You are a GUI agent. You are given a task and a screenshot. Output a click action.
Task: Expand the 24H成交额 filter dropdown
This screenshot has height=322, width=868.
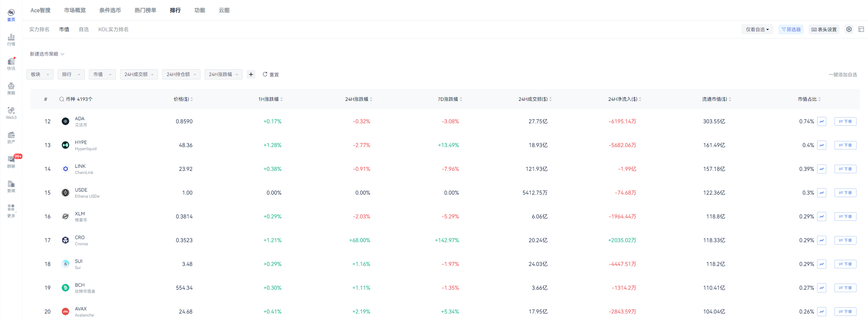point(139,74)
